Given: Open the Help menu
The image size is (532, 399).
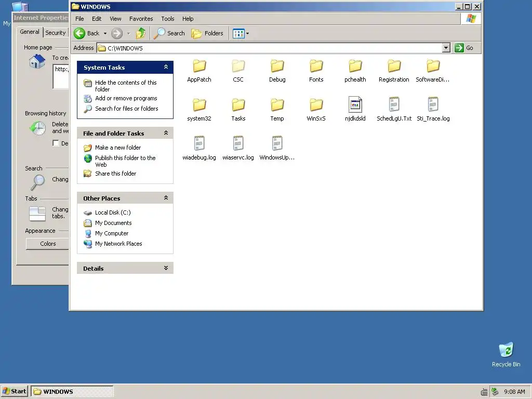Looking at the screenshot, I should 188,19.
